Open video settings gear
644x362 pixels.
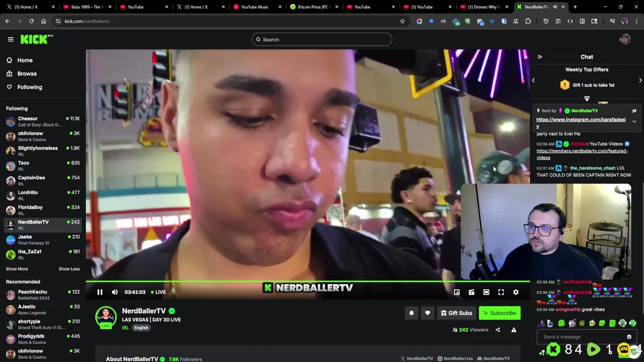pos(516,292)
